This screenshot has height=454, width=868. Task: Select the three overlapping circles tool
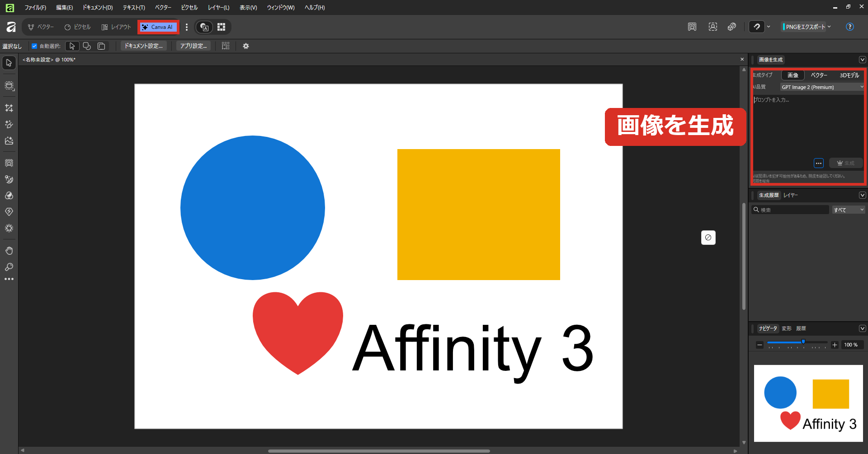tap(9, 196)
